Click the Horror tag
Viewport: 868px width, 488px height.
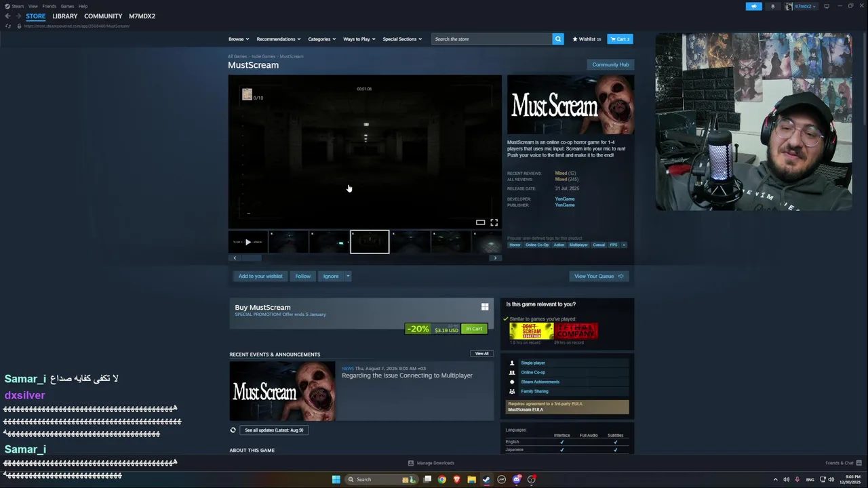pos(515,245)
